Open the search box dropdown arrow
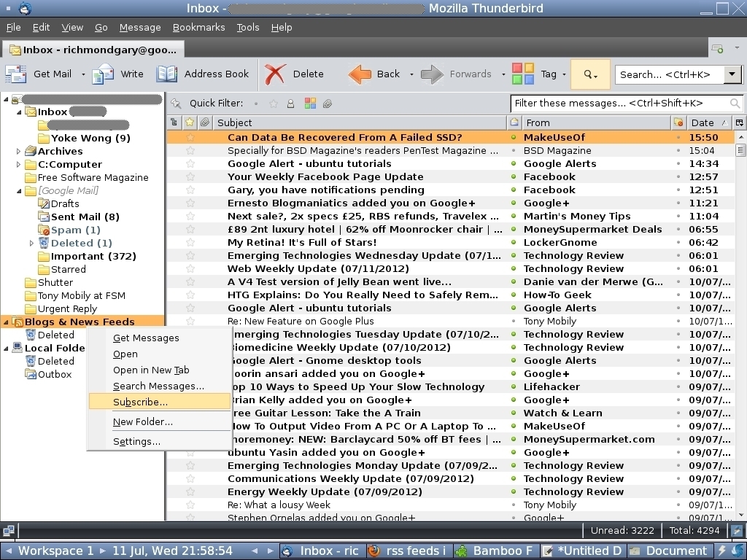 (732, 74)
